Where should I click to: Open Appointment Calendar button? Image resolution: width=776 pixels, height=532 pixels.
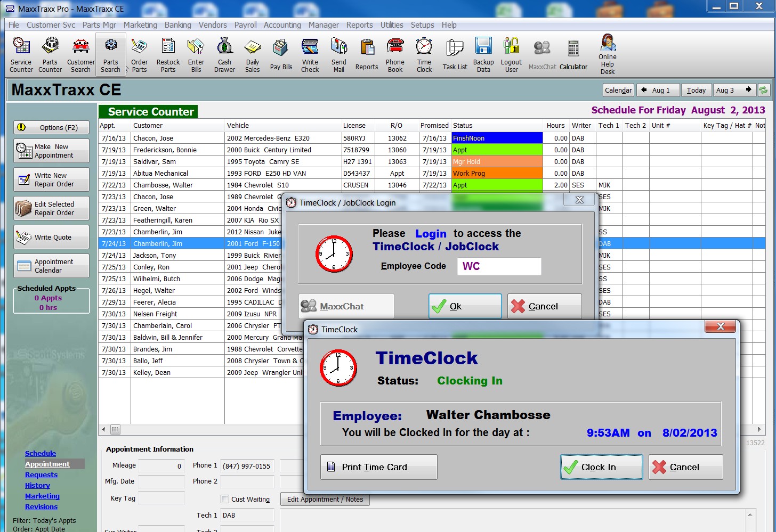51,266
